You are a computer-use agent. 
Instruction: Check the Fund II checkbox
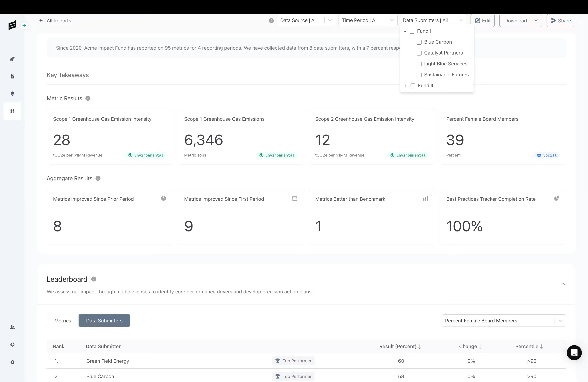point(413,86)
